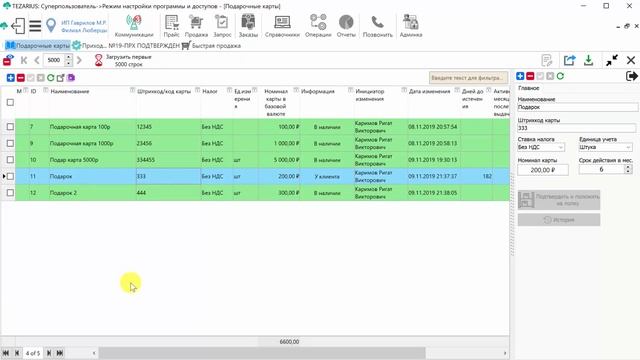Screen dimensions: 640x360
Task: Collapse panel with inward arrows icon
Action: tap(611, 60)
